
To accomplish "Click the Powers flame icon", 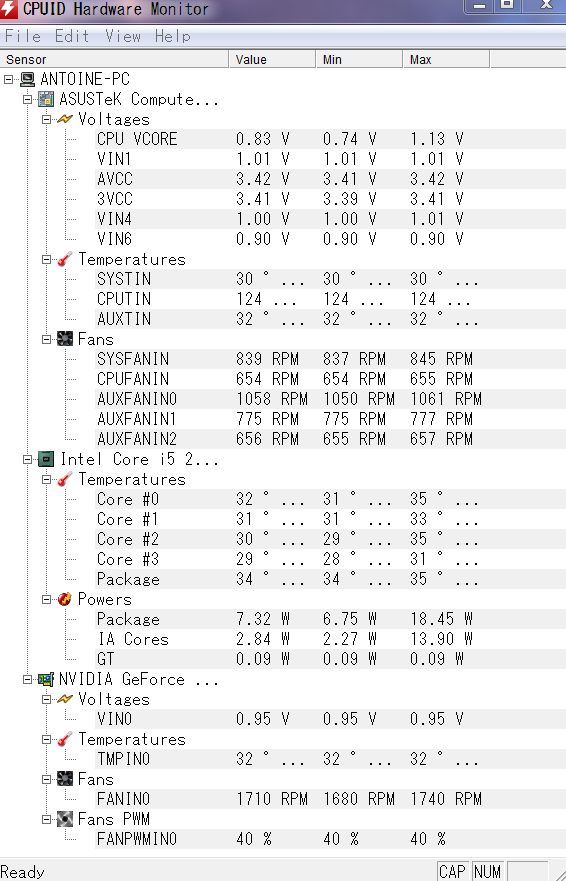I will click(65, 600).
